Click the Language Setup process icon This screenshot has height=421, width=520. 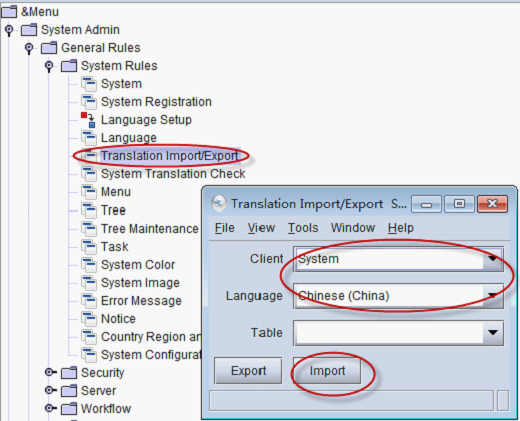(x=88, y=120)
